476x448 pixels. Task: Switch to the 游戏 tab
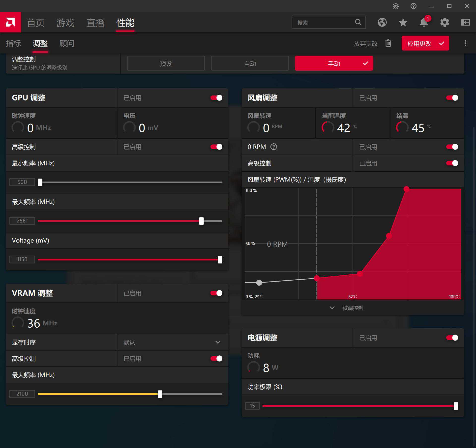65,23
